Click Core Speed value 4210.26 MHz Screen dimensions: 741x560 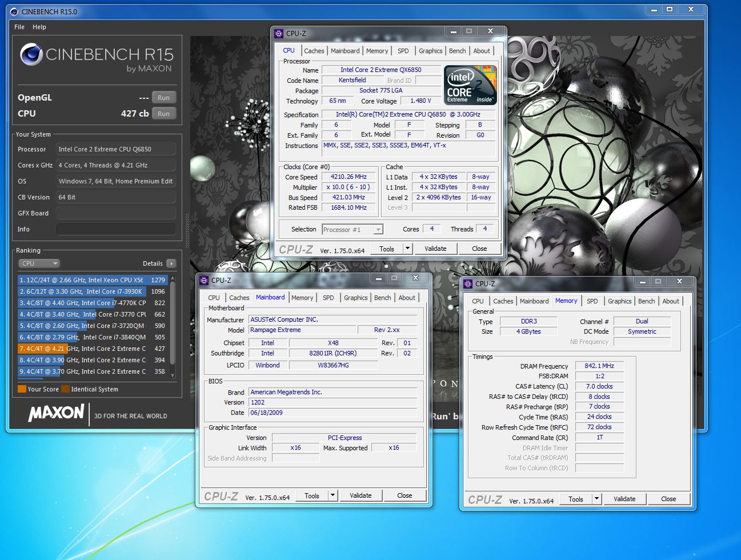349,177
